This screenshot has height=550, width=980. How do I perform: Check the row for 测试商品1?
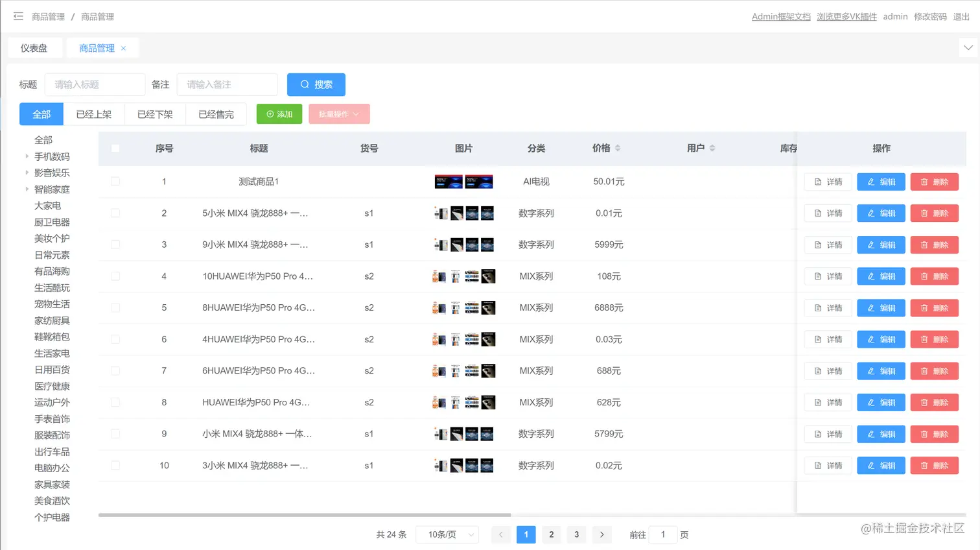115,182
